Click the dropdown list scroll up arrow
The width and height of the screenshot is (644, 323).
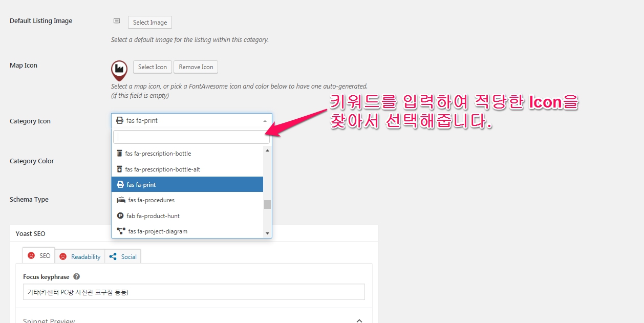(267, 150)
